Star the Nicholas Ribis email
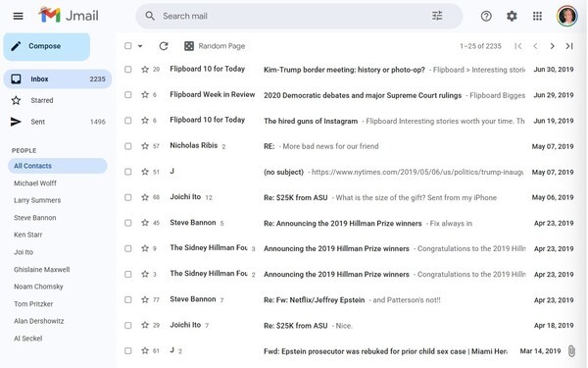 (x=145, y=145)
